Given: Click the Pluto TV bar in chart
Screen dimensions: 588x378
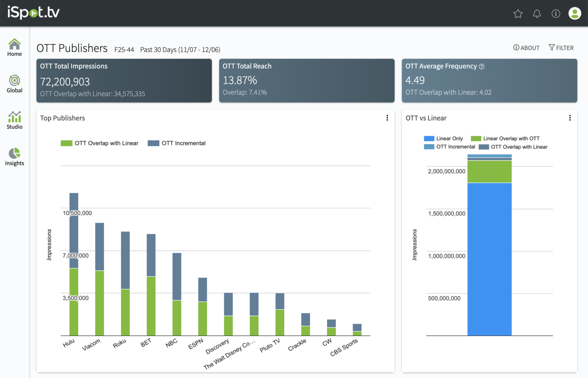Looking at the screenshot, I should 280,314.
